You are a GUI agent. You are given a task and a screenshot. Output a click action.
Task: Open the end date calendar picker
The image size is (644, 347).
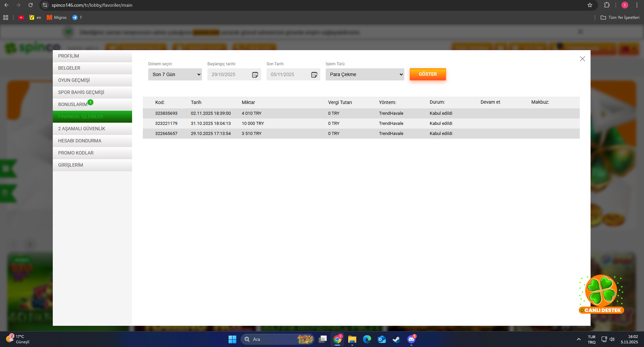(314, 75)
